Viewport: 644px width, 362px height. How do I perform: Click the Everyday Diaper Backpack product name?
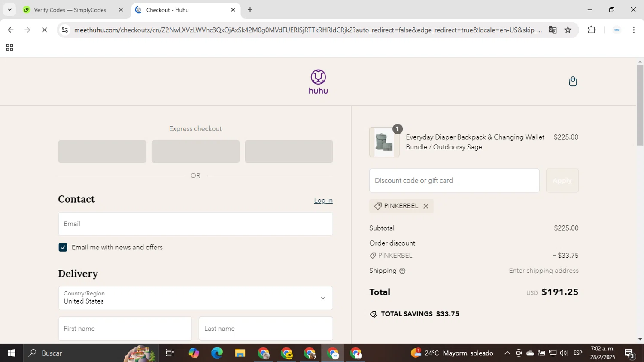[x=475, y=142]
